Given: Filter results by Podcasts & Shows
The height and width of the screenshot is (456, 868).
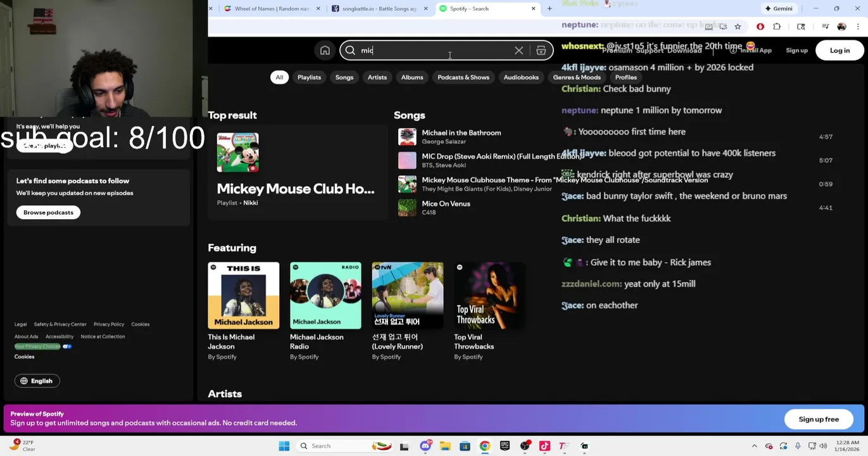Looking at the screenshot, I should (x=463, y=77).
